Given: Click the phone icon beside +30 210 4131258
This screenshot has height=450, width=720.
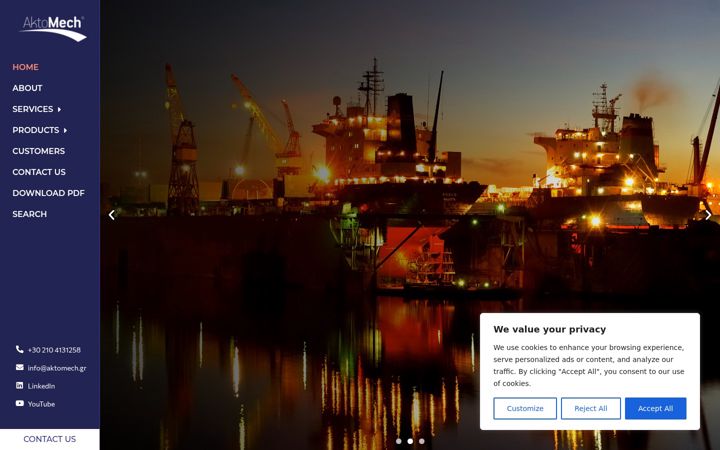Looking at the screenshot, I should (19, 349).
